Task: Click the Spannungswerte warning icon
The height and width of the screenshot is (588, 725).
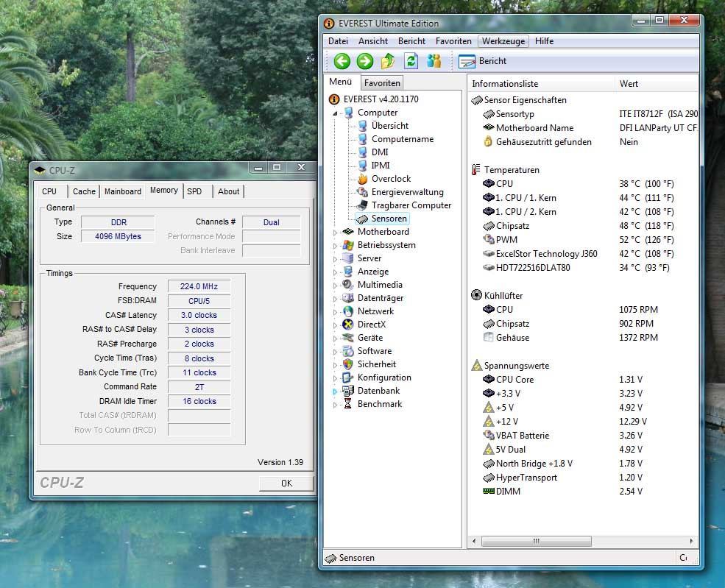Action: [x=477, y=365]
